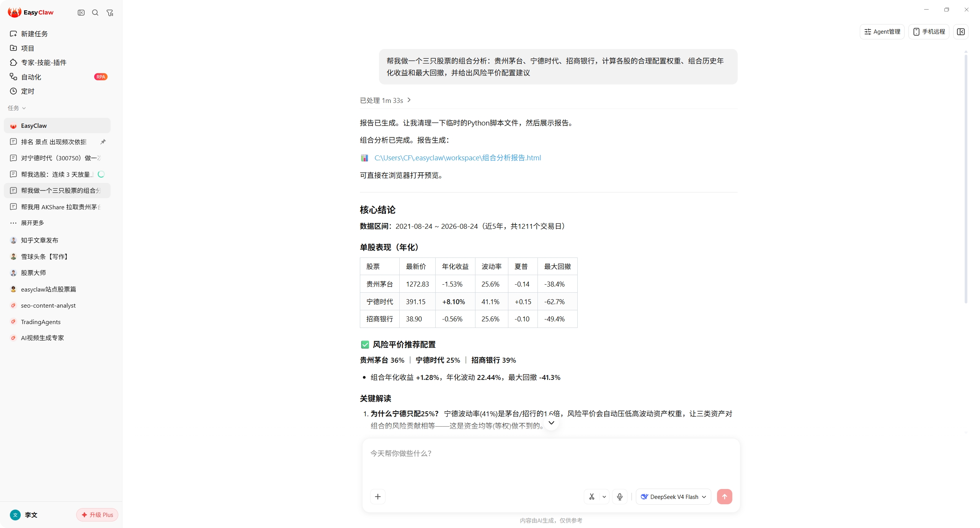Open 手机远程 remote control
The image size is (980, 528).
[x=929, y=32]
